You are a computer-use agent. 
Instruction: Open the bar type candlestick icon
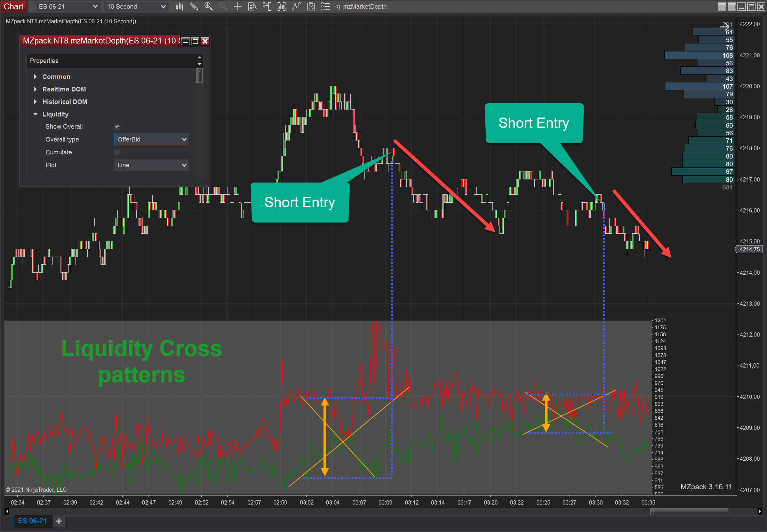pos(179,7)
